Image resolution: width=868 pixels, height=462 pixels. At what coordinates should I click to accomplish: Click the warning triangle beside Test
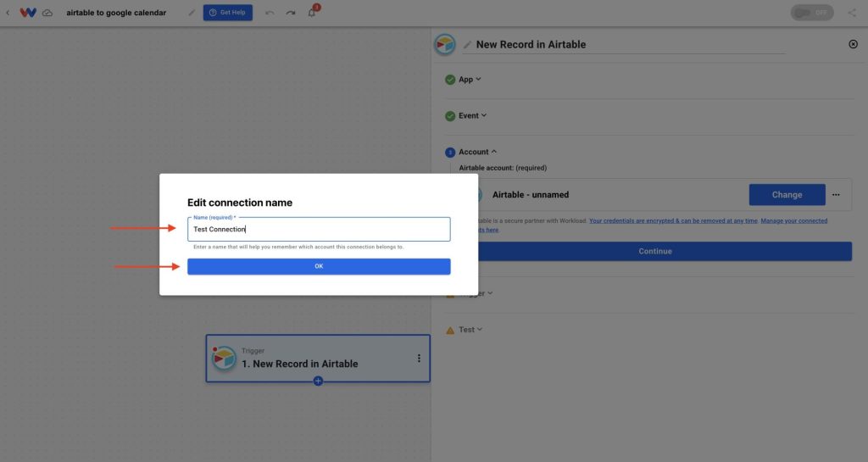[x=450, y=331]
